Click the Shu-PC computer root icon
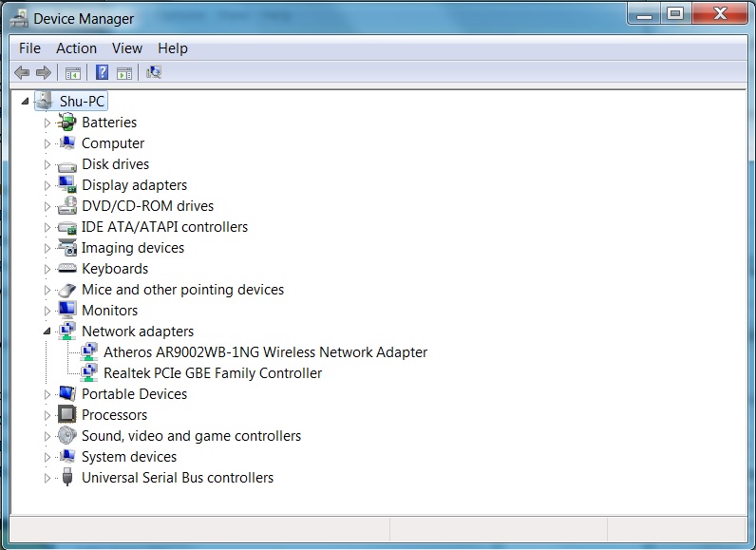Image resolution: width=756 pixels, height=550 pixels. (45, 101)
